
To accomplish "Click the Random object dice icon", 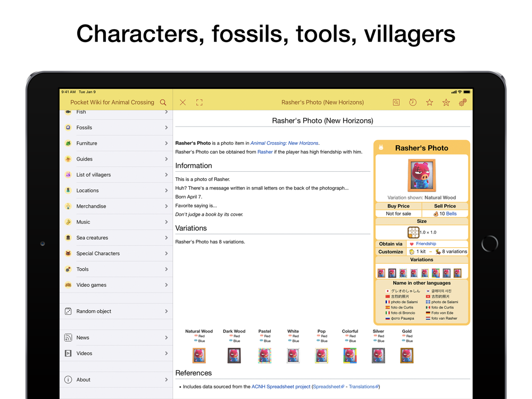I will click(68, 311).
